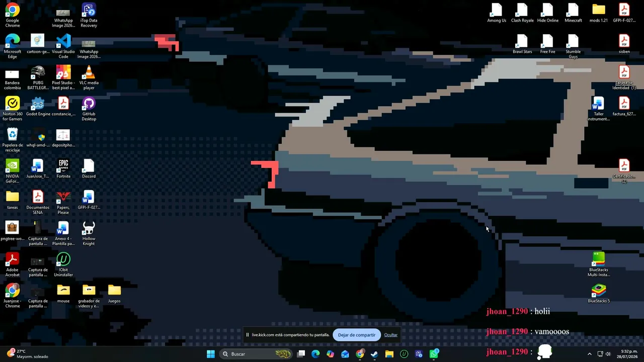Open the Juanjose - Chrome profile shortcut
The height and width of the screenshot is (362, 644).
coord(13,296)
